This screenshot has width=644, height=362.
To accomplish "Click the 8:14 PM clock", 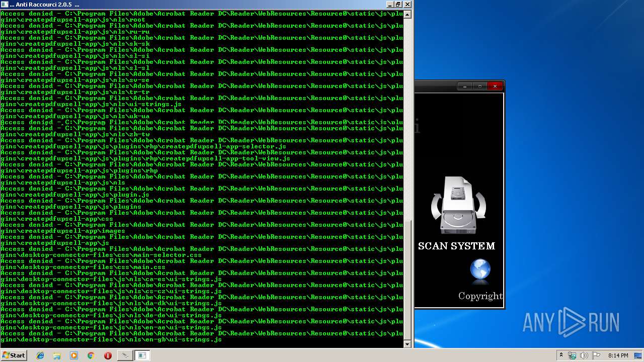I will tap(618, 355).
